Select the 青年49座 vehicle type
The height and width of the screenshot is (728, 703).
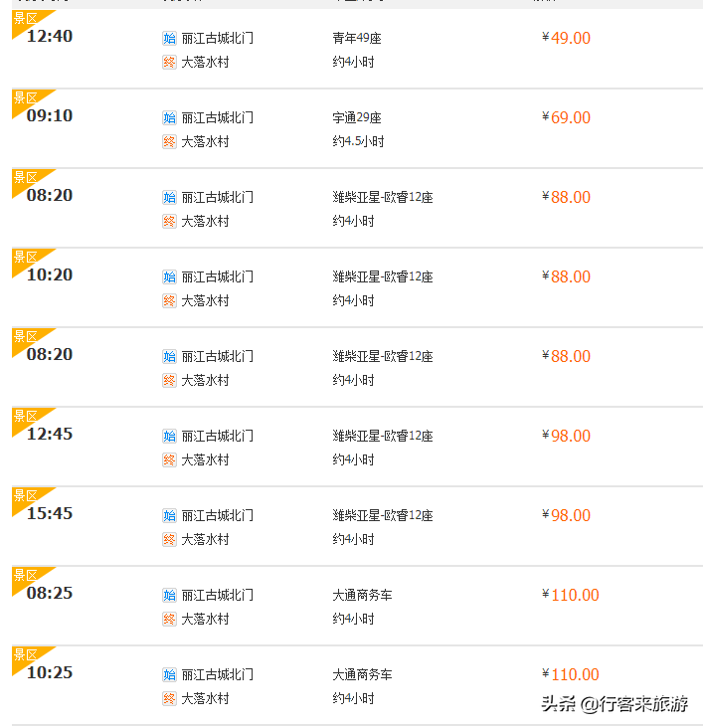click(357, 38)
